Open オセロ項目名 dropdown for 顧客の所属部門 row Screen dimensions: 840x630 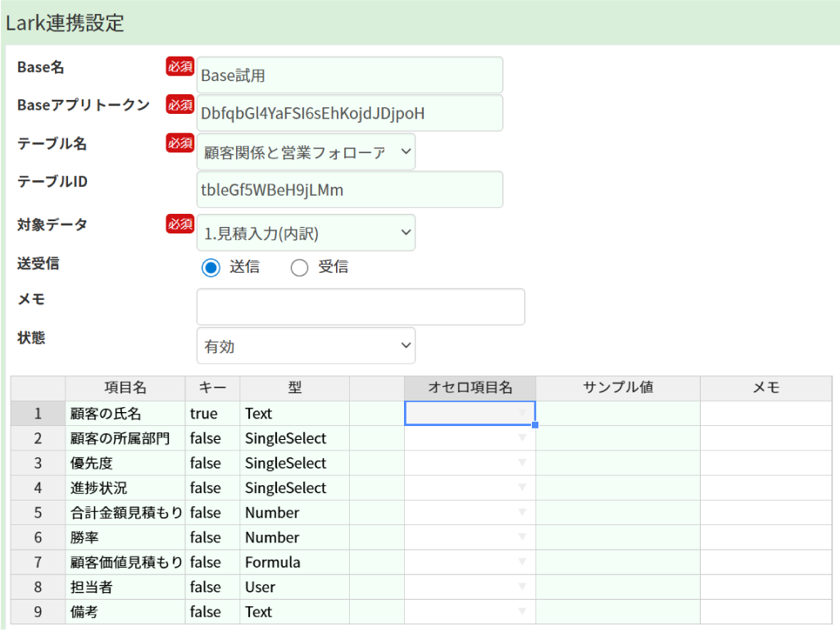coord(522,438)
